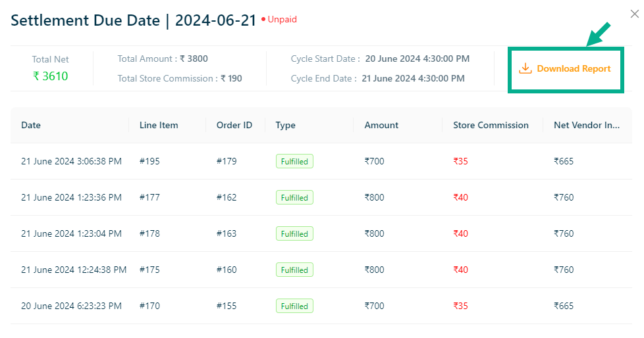Click the Amount column header

click(381, 125)
